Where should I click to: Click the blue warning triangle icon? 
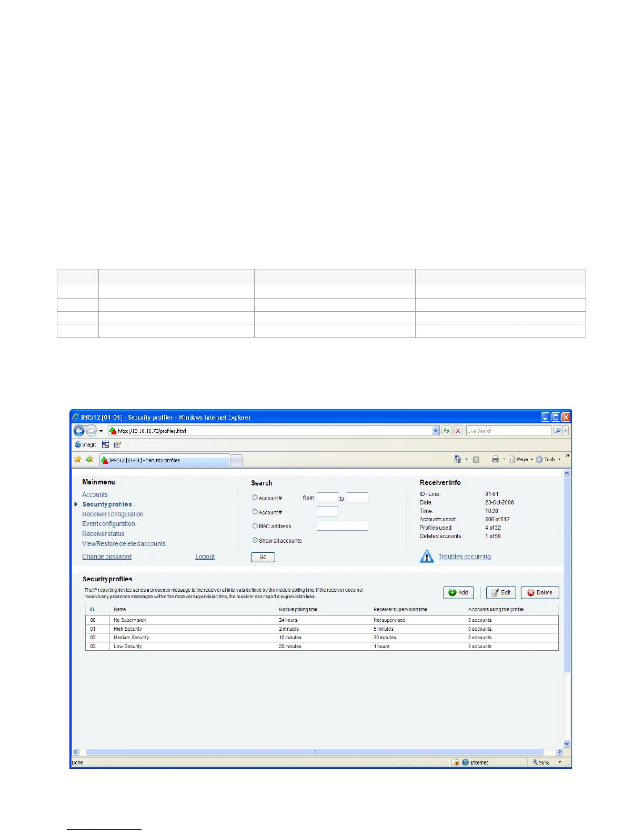click(427, 557)
